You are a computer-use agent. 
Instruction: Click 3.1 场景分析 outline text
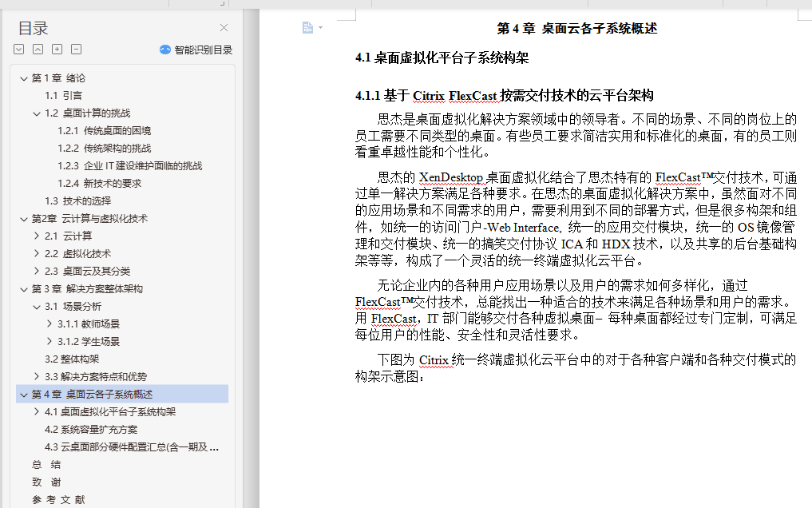[73, 307]
